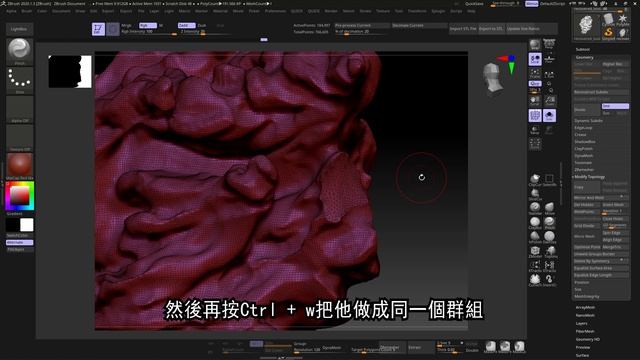
Task: Open the MatCap Red Wax material picker
Action: (20, 166)
